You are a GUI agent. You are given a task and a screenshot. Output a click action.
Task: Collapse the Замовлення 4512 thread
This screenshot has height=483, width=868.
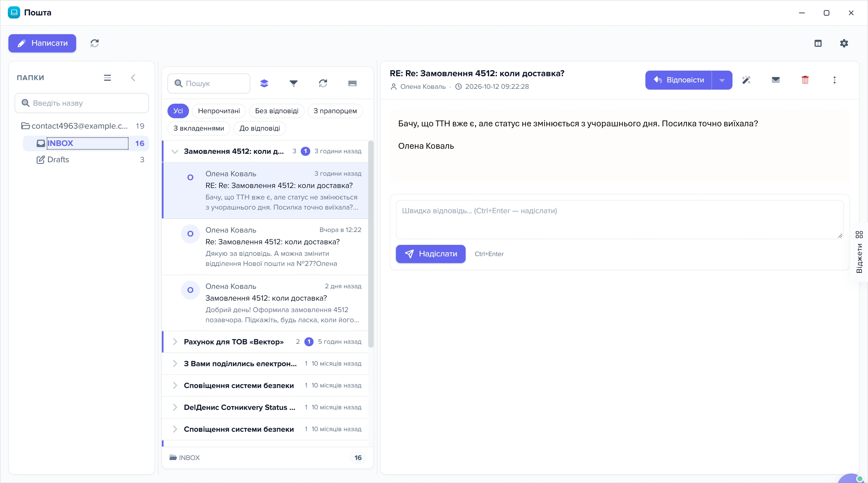174,151
